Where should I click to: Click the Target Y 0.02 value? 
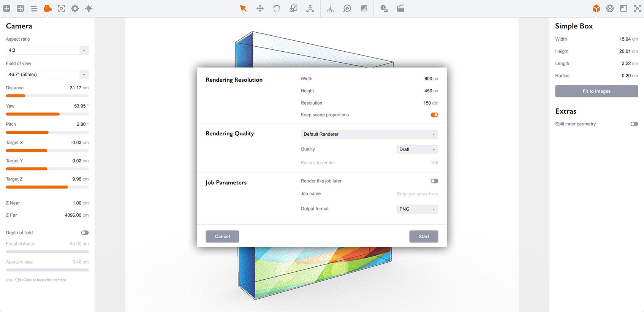point(77,161)
